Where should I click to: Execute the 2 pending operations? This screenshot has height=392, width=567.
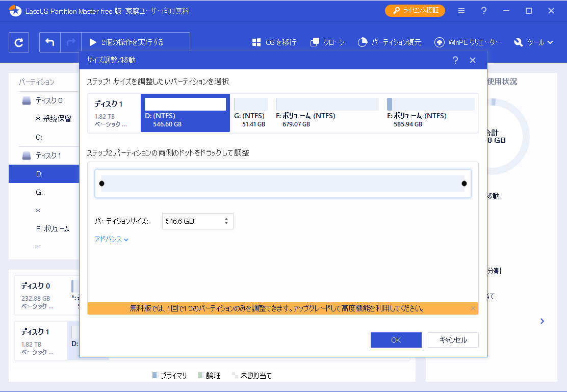pos(136,42)
